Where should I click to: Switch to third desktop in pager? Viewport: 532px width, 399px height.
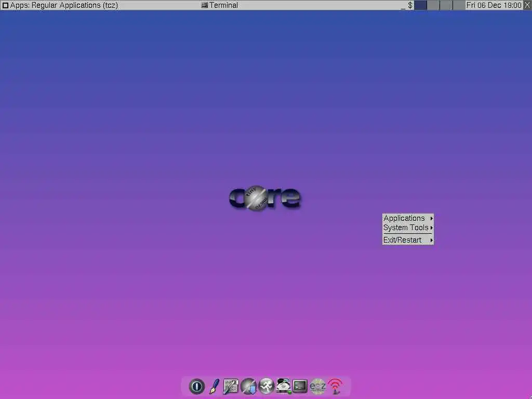446,5
